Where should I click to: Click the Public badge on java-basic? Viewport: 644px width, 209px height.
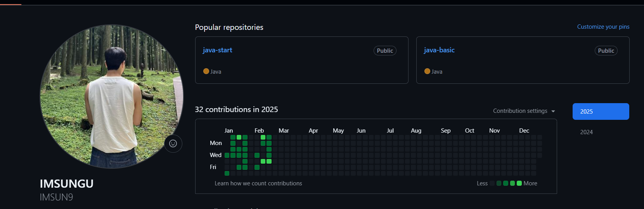(606, 51)
